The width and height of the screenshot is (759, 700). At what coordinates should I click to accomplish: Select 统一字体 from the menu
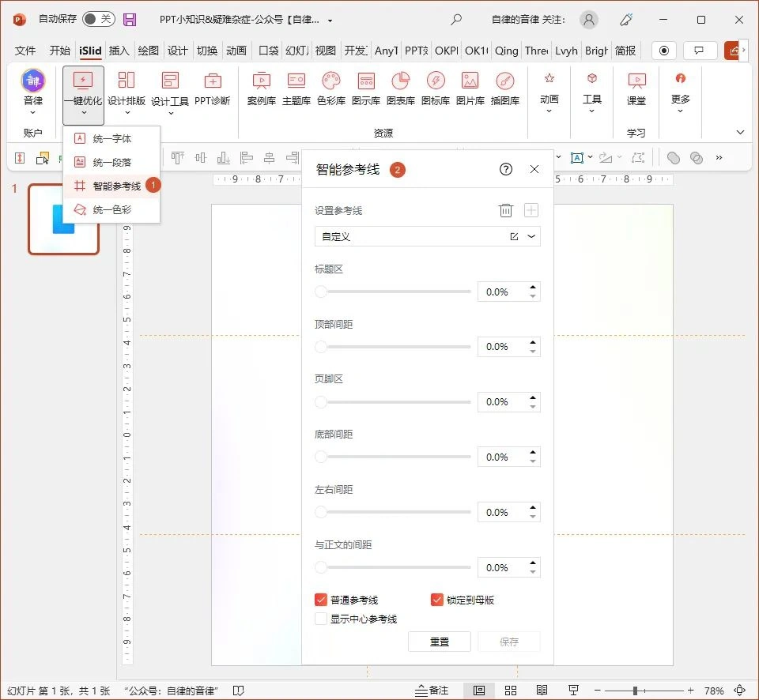[x=113, y=137]
